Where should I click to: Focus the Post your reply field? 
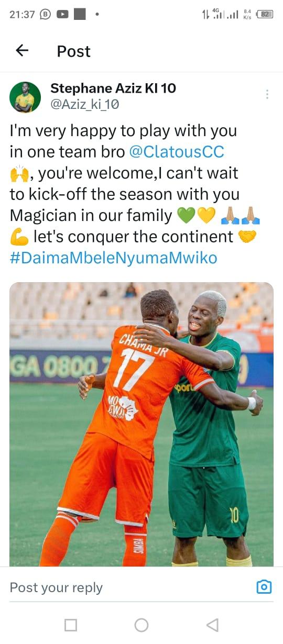(131, 587)
